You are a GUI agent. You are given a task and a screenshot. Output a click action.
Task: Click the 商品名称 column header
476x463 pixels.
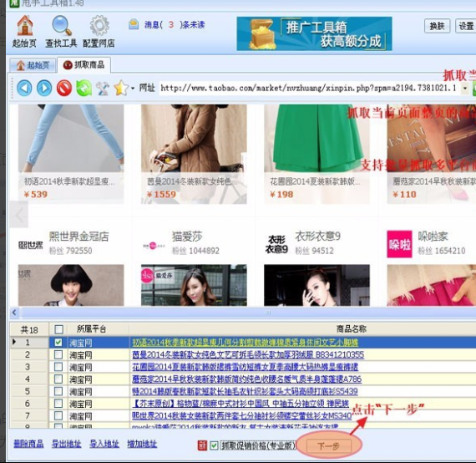tap(352, 329)
